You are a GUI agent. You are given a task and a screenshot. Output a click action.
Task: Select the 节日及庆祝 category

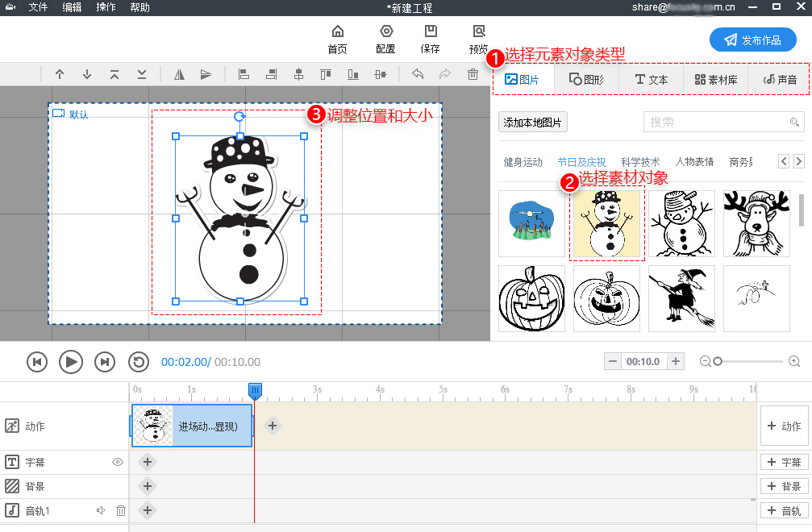pyautogui.click(x=581, y=162)
